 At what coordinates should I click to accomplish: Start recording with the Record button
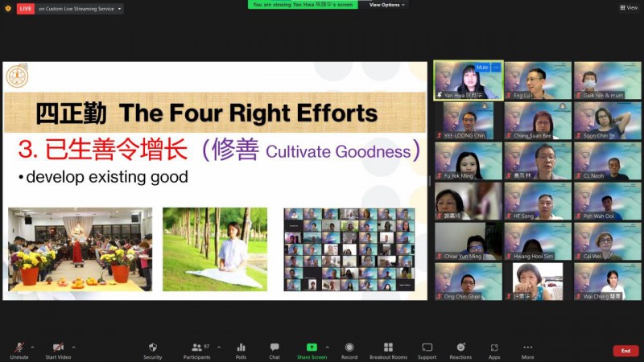coord(349,350)
